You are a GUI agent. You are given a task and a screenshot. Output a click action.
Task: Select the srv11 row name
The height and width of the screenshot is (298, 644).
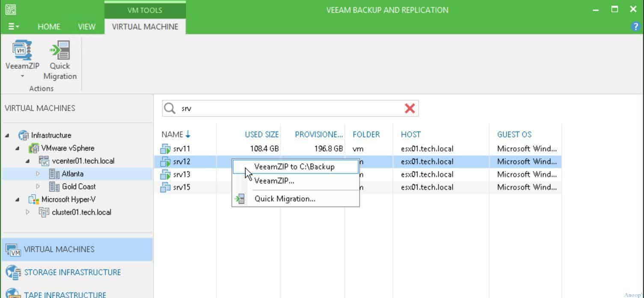tap(182, 149)
